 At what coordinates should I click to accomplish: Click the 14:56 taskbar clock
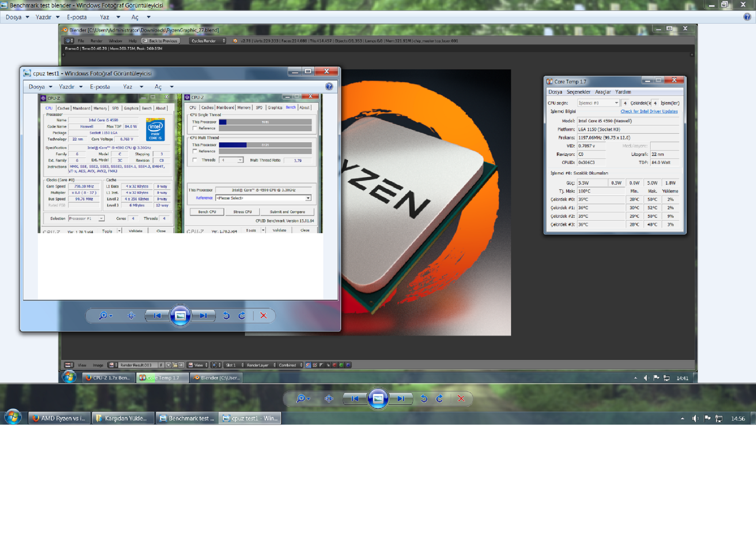tap(738, 419)
